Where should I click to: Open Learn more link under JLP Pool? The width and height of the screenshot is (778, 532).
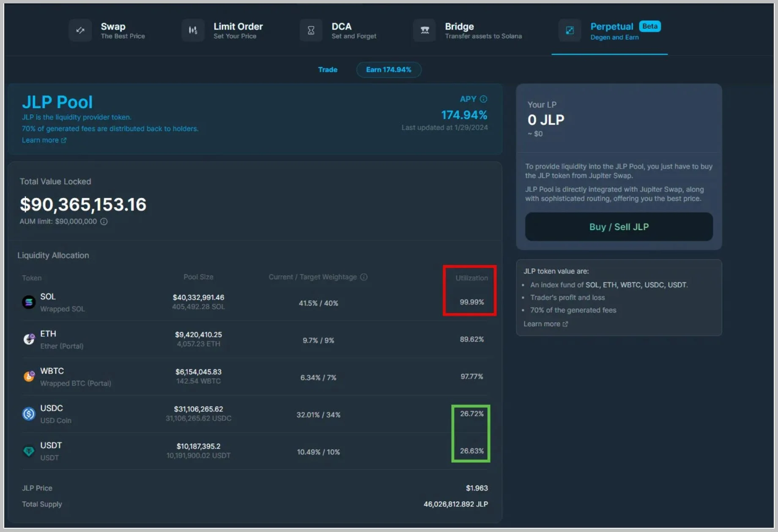[44, 140]
